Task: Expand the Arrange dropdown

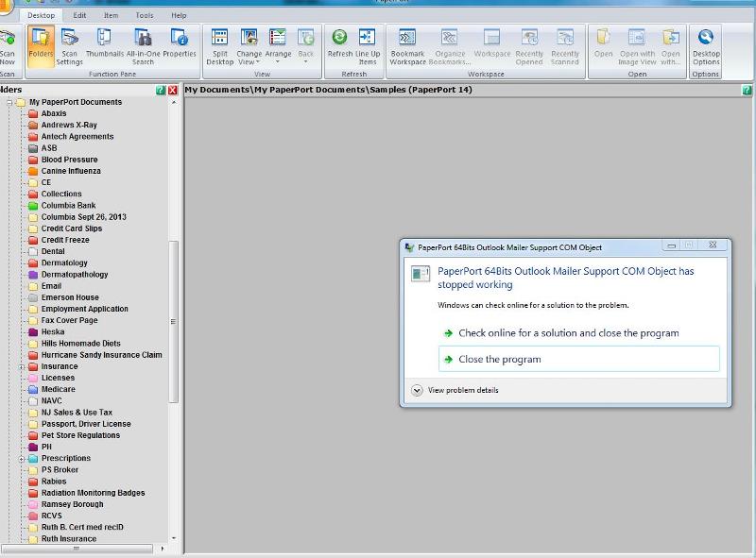Action: pos(279,47)
